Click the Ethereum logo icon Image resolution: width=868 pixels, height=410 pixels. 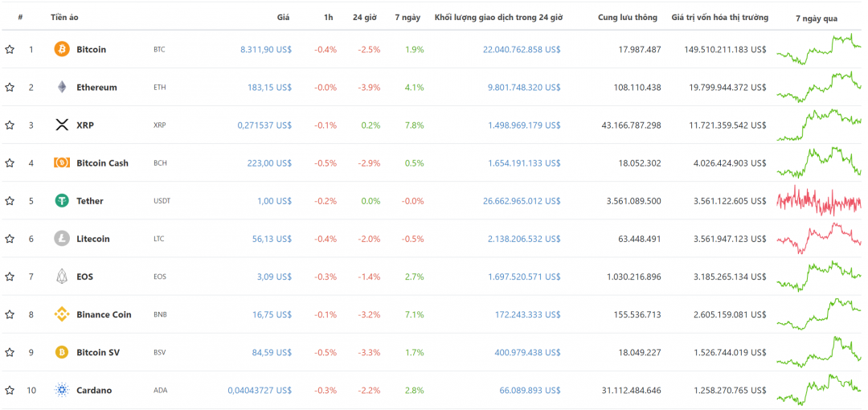pyautogui.click(x=62, y=87)
